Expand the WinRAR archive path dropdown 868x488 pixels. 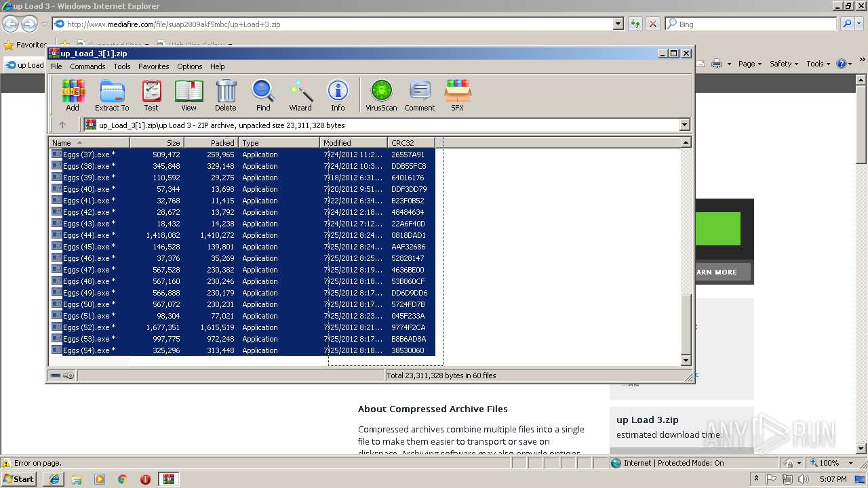[684, 125]
